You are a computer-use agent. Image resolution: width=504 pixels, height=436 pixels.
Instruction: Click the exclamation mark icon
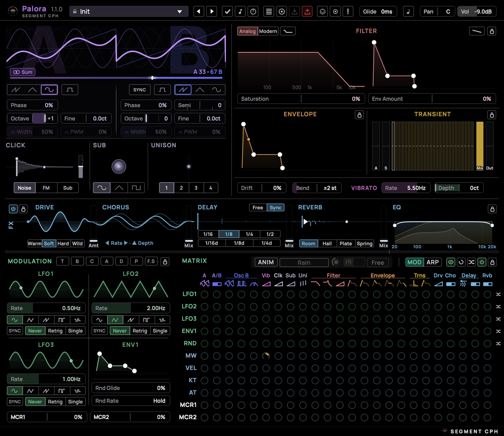pos(348,12)
